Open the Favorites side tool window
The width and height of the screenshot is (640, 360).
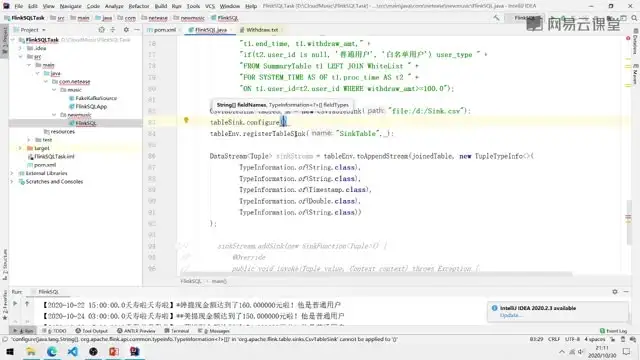click(4, 305)
